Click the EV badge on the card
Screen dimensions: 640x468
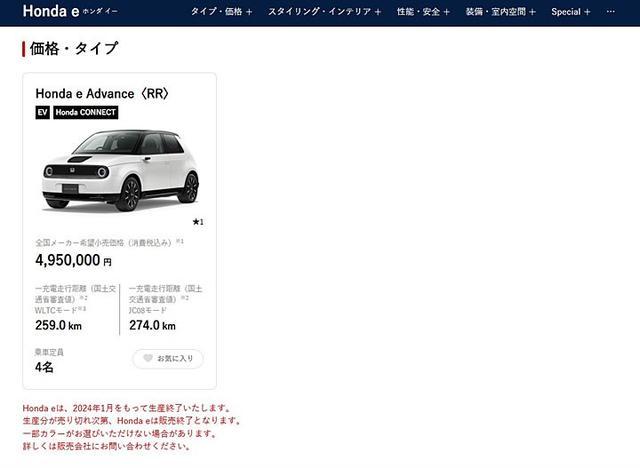click(x=42, y=113)
